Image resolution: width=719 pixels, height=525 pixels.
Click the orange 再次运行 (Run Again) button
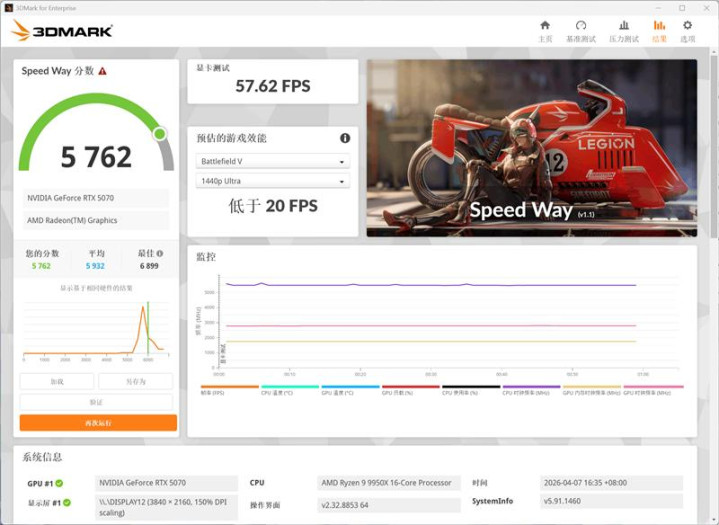pyautogui.click(x=98, y=423)
